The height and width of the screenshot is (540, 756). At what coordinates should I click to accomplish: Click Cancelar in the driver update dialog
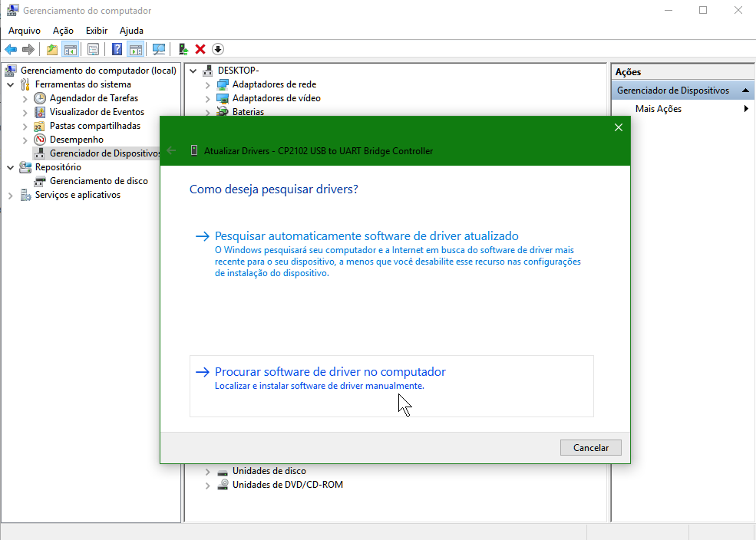591,447
